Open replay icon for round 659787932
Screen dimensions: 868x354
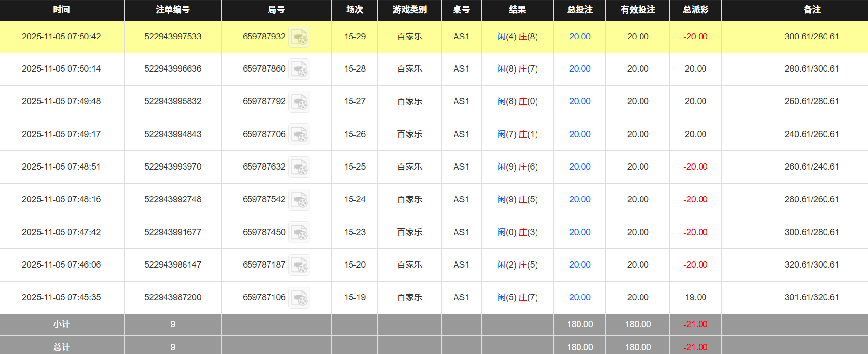click(x=299, y=37)
